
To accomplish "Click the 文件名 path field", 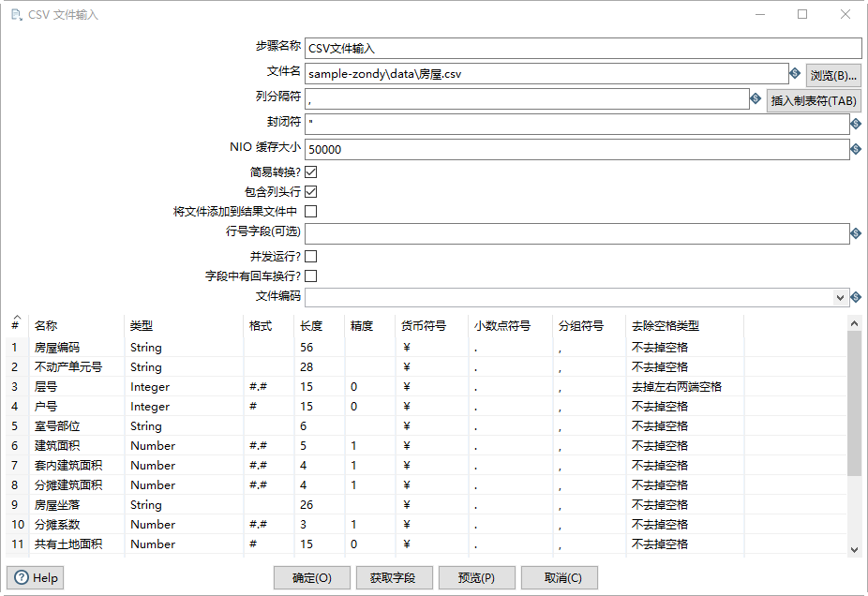I will (x=546, y=74).
